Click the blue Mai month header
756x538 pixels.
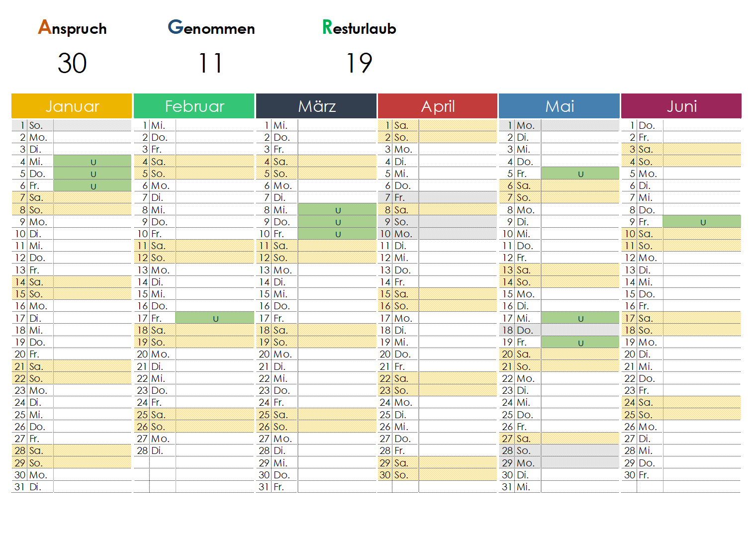pyautogui.click(x=560, y=106)
